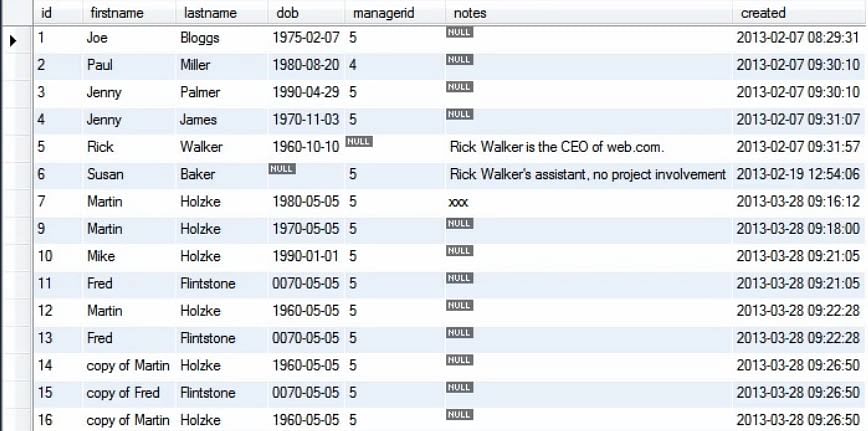Click 'copy of Martin' in row id 14

pos(128,366)
